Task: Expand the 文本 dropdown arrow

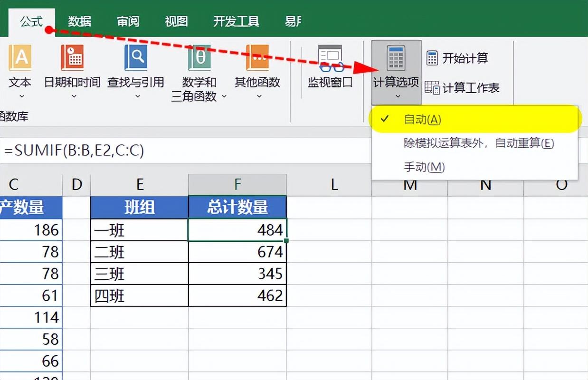Action: (21, 96)
